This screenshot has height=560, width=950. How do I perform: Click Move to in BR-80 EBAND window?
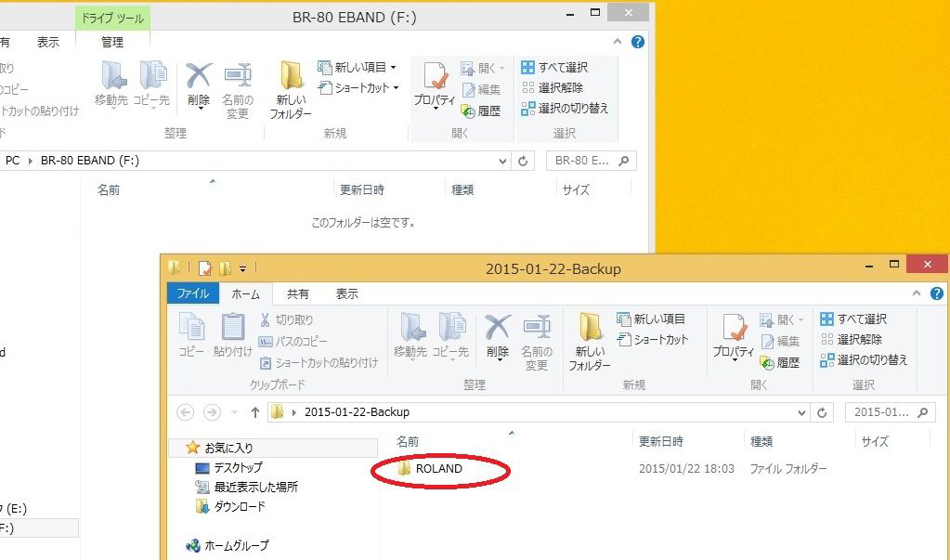[111, 85]
